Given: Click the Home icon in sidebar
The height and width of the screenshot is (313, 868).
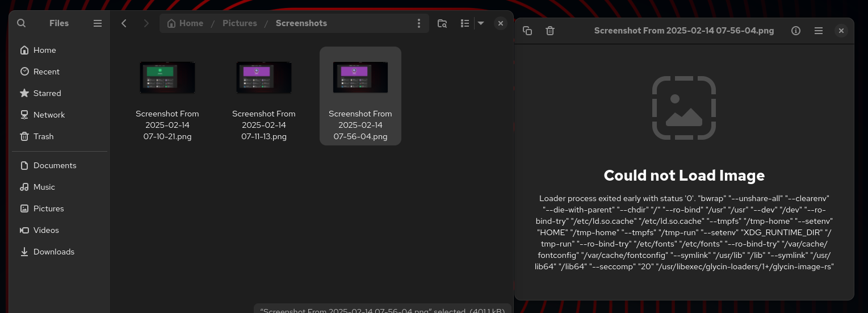Looking at the screenshot, I should click(x=24, y=50).
